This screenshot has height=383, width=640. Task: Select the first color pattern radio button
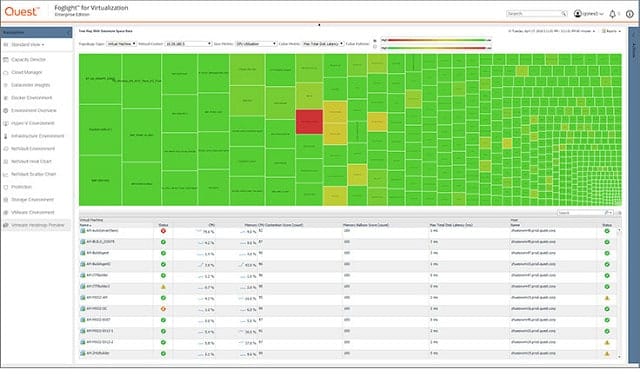click(375, 40)
